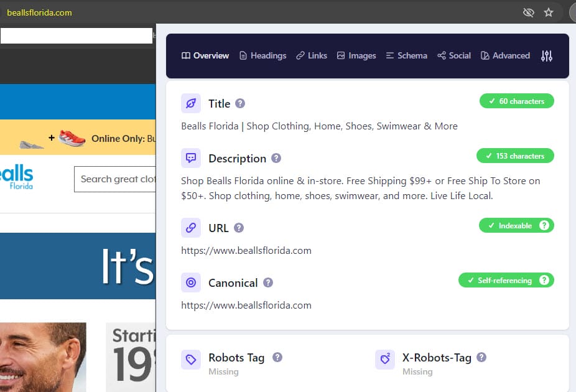This screenshot has height=392, width=576.
Task: Toggle the bookmark star for this page
Action: coord(549,12)
